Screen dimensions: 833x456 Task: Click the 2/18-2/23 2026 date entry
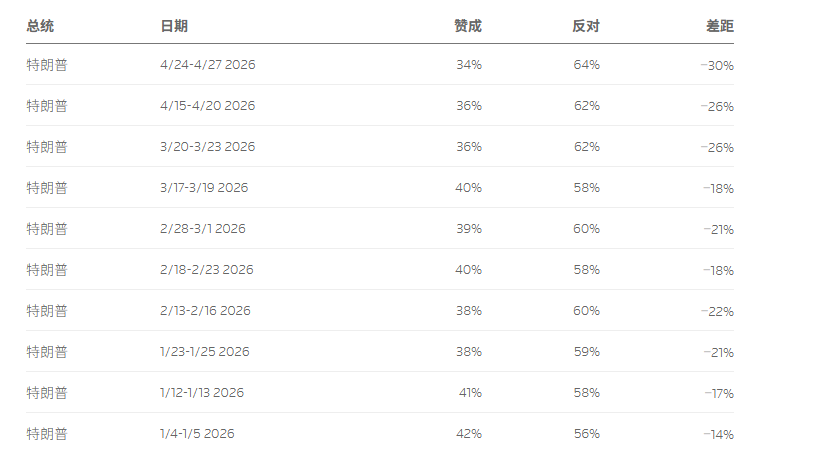point(206,270)
